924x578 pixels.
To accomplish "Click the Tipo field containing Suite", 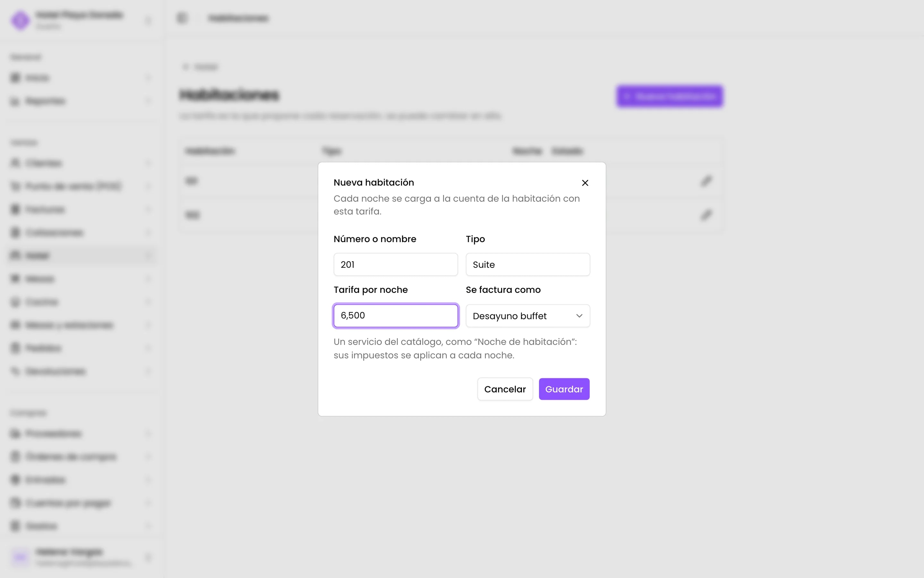I will point(528,264).
